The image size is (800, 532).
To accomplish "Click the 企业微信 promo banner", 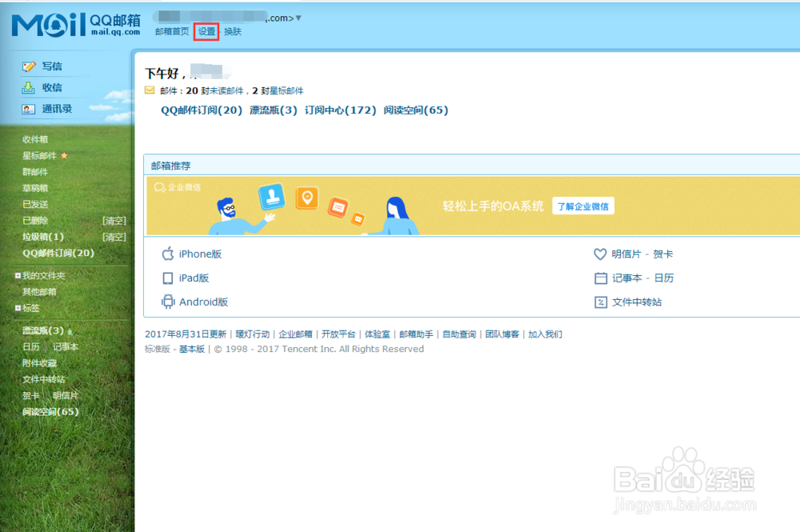I will [360, 206].
